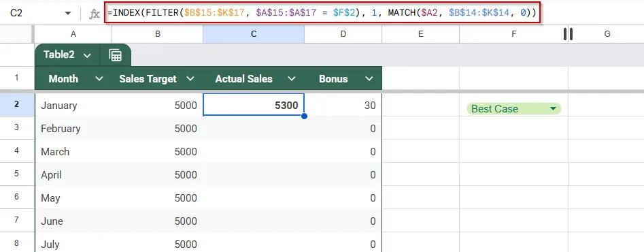Select row 2 header
The image size is (644, 252).
tap(17, 104)
